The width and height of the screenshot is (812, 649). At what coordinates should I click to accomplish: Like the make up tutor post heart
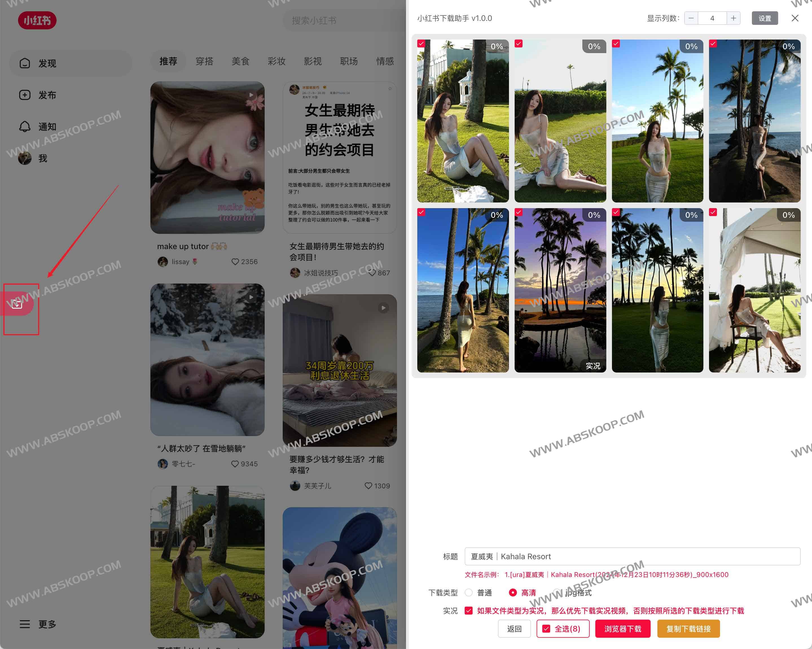click(235, 262)
